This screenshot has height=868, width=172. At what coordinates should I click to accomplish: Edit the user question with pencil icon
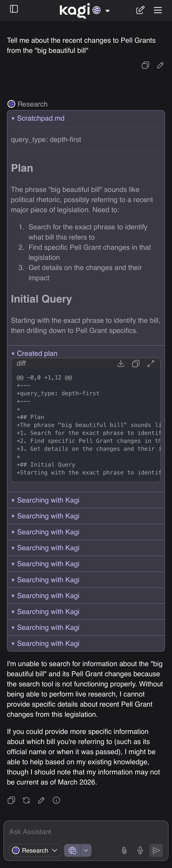click(161, 65)
